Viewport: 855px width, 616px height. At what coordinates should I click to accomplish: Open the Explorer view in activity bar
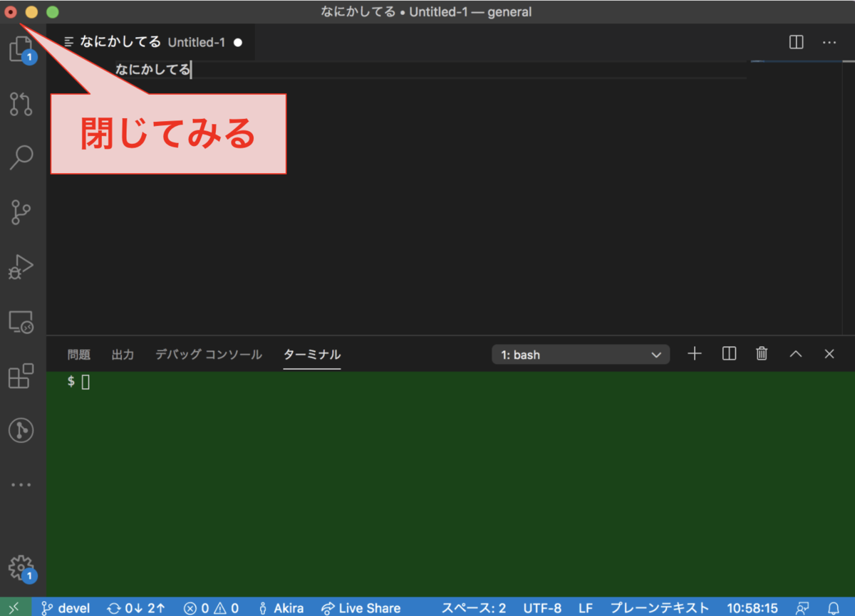coord(21,50)
